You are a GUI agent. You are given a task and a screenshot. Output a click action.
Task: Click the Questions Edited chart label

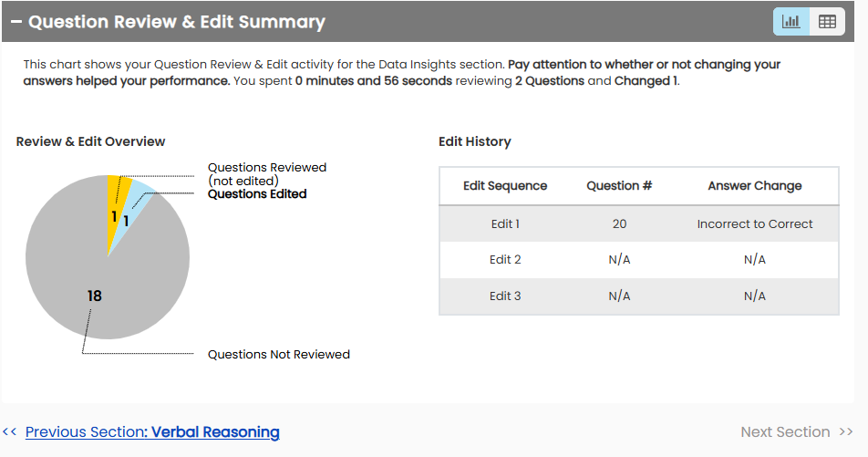pyautogui.click(x=257, y=194)
